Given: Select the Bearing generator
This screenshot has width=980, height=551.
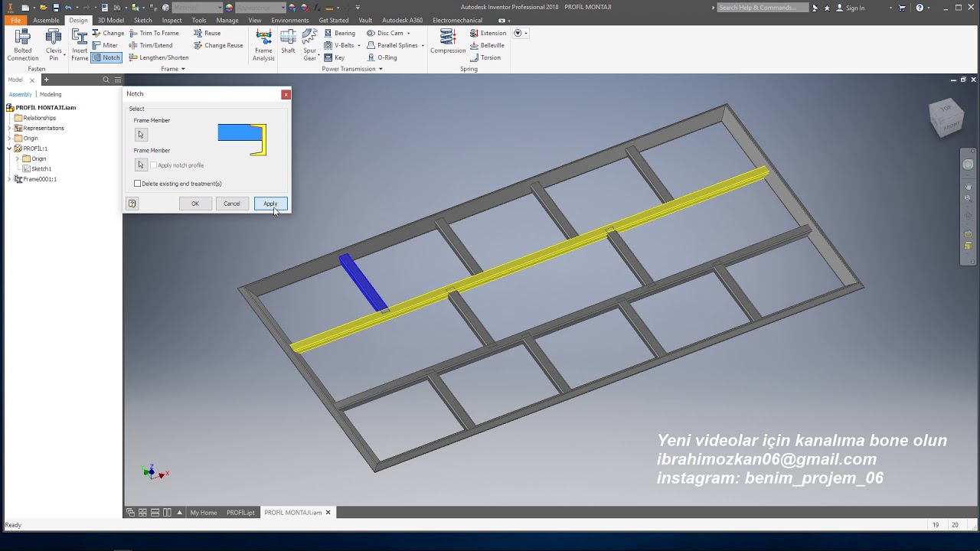Looking at the screenshot, I should click(339, 33).
